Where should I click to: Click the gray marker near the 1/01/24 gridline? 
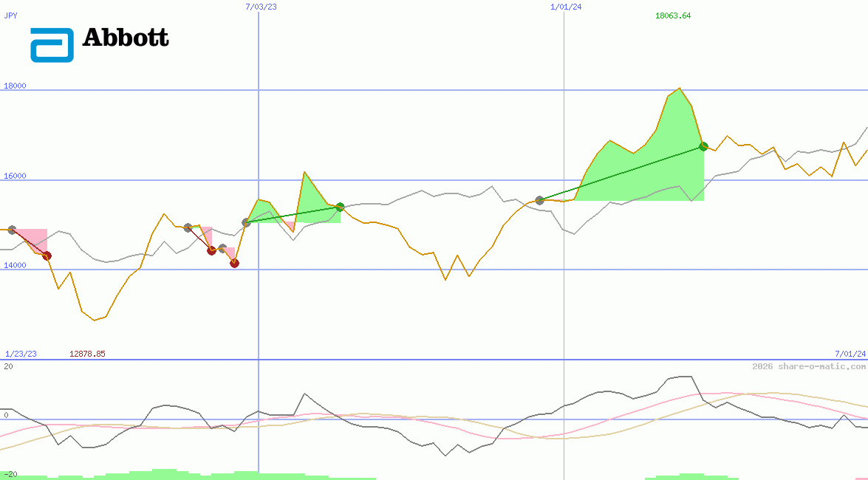(x=539, y=200)
